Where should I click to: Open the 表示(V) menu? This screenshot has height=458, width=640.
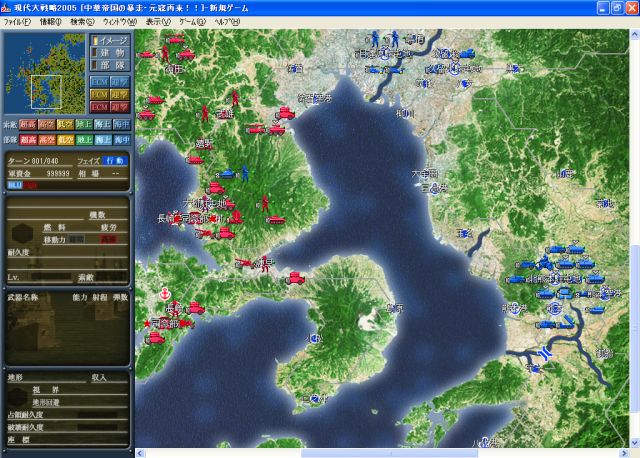158,22
